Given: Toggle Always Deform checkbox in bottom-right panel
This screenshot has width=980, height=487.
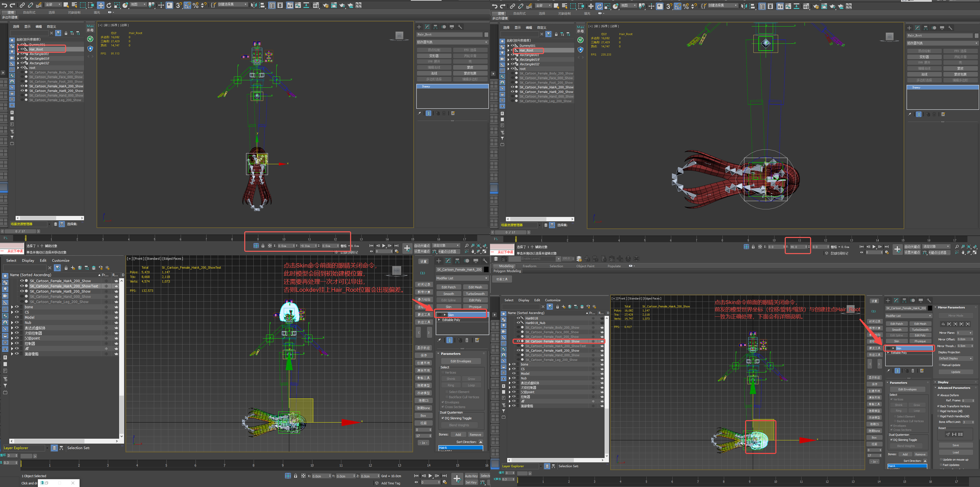Looking at the screenshot, I should coord(939,395).
